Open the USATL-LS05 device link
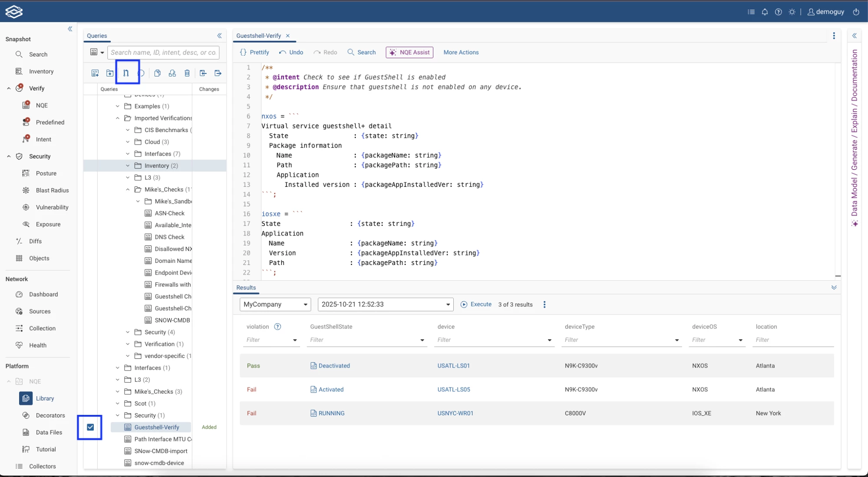 pos(453,389)
